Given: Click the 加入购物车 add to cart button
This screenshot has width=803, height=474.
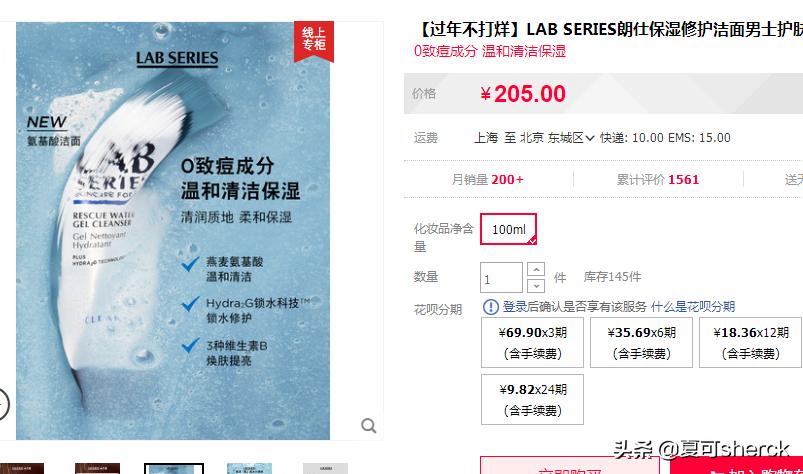Looking at the screenshot, I should (736, 465).
